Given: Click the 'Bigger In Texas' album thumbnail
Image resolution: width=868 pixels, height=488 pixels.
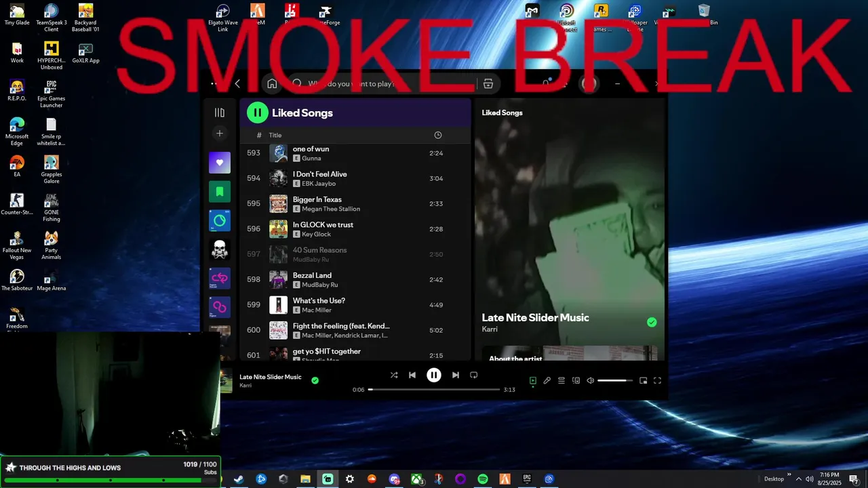Looking at the screenshot, I should tap(278, 204).
